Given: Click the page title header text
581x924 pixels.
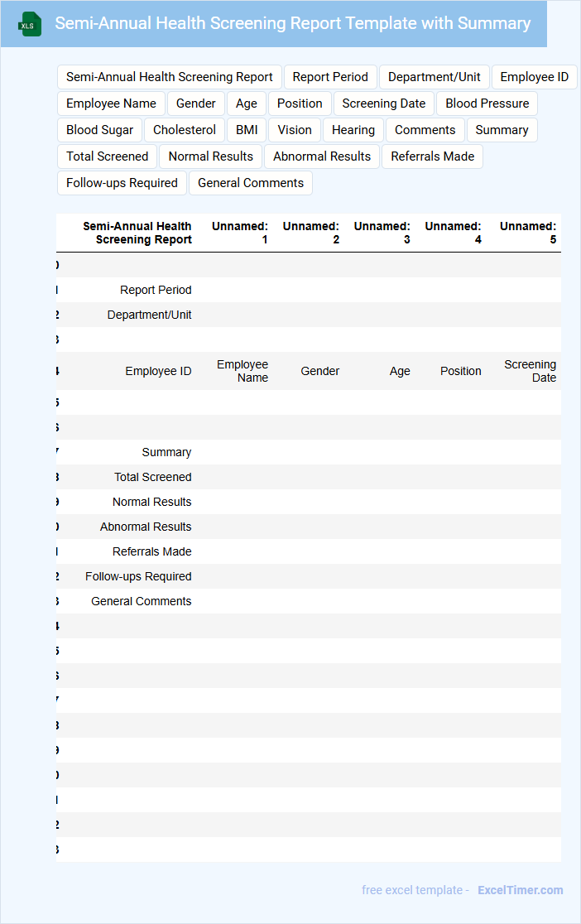Looking at the screenshot, I should click(293, 23).
